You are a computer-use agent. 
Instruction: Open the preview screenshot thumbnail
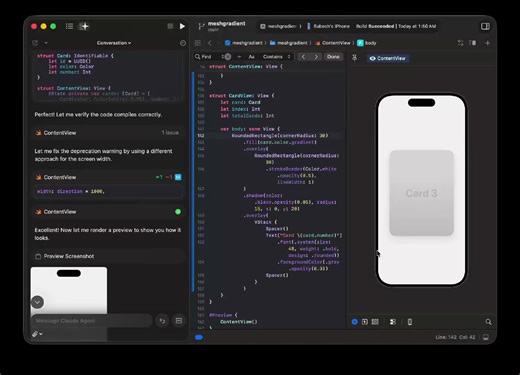pos(69,290)
